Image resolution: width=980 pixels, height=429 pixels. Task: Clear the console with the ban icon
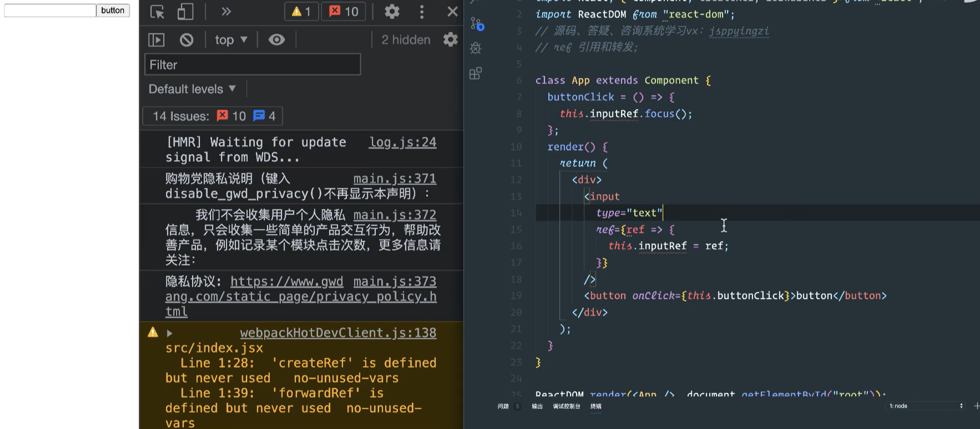(x=186, y=40)
